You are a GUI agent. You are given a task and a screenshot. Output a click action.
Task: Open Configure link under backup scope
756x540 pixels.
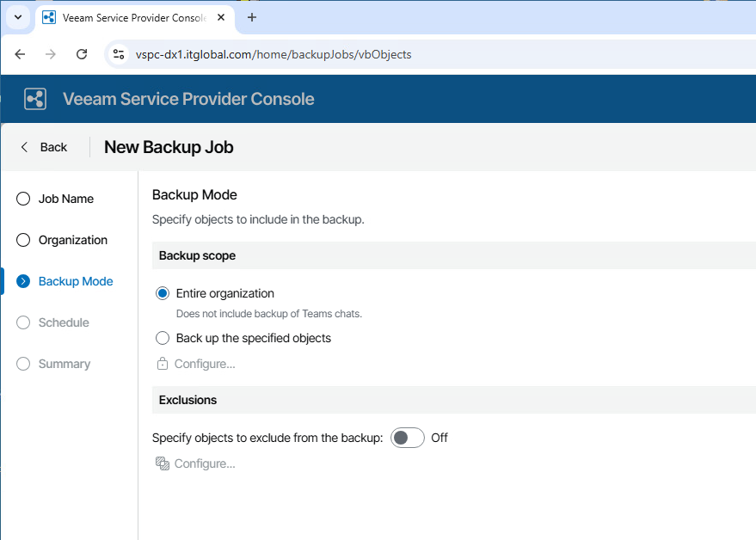point(205,364)
